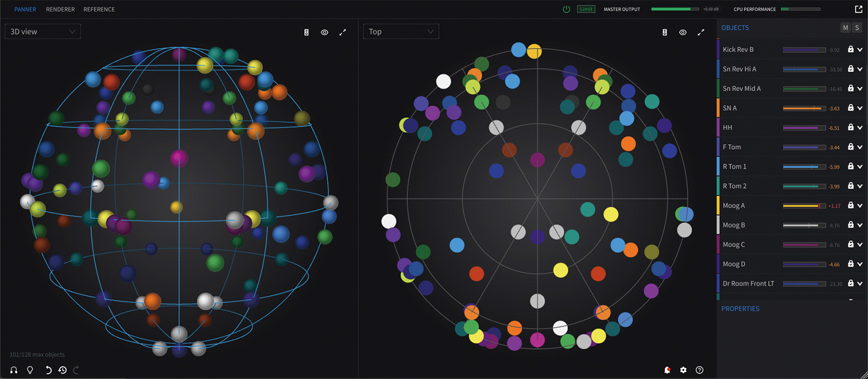
Task: Expand the Top view panel to fullscreen
Action: 701,33
